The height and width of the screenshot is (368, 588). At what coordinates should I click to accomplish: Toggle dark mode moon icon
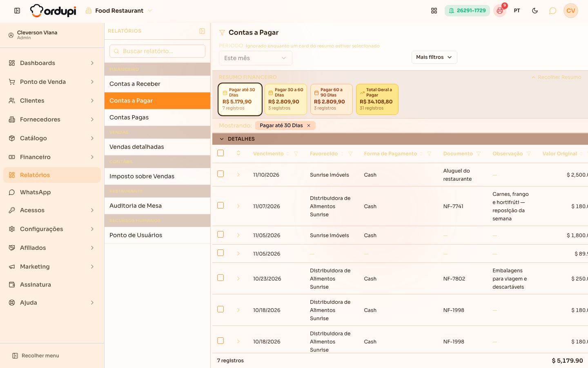(x=535, y=11)
